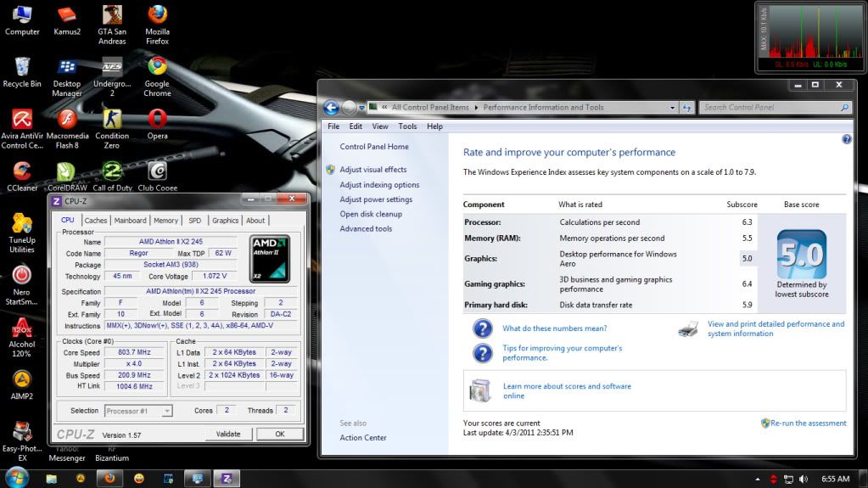Image resolution: width=868 pixels, height=488 pixels.
Task: Switch to Firefox in taskbar
Action: pyautogui.click(x=109, y=479)
